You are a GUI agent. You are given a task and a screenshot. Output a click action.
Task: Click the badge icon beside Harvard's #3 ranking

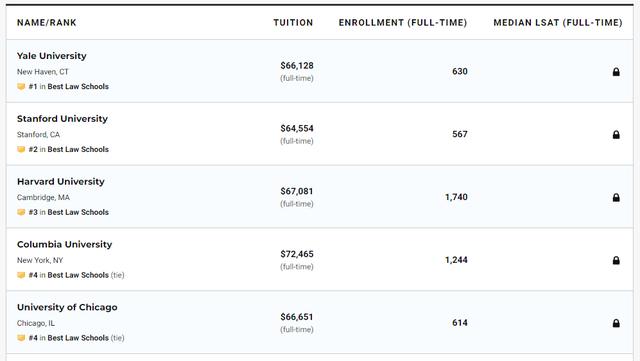(21, 212)
